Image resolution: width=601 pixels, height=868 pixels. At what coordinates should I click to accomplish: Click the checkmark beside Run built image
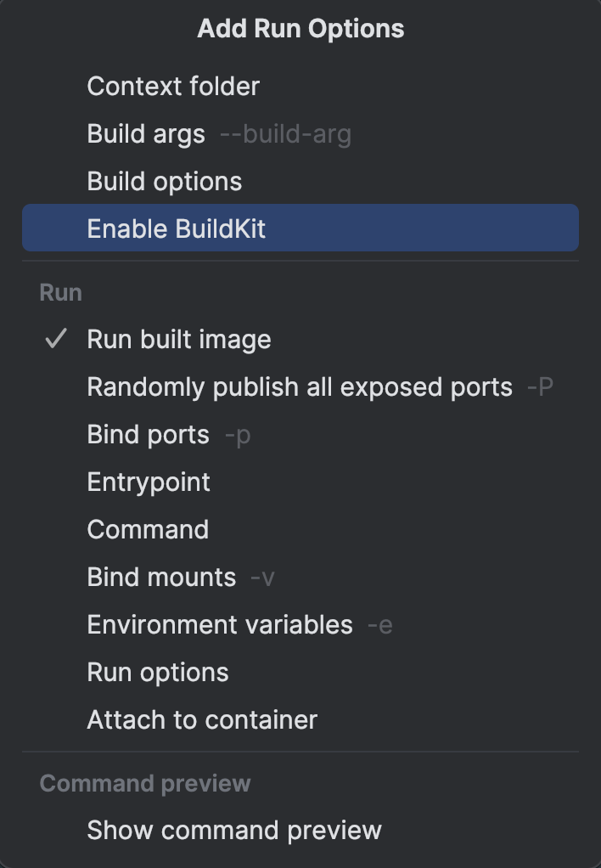click(x=56, y=340)
